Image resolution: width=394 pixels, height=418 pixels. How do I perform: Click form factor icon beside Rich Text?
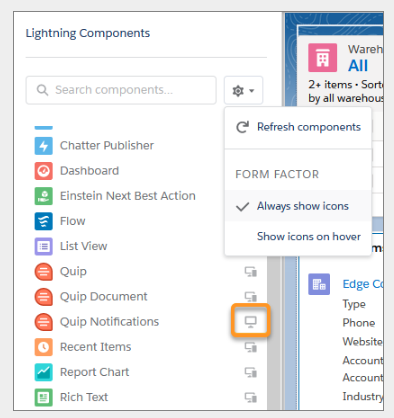coord(251,397)
